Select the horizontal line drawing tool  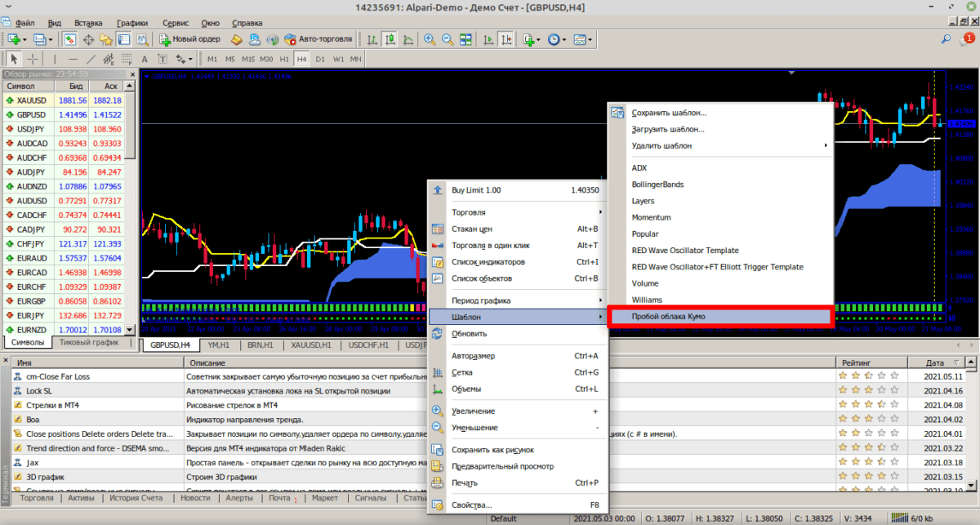pos(73,60)
